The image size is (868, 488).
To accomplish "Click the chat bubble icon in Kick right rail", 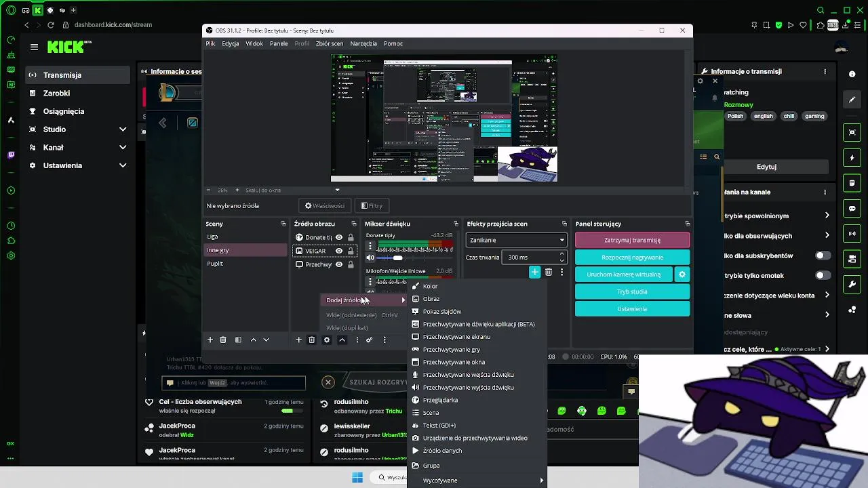I will pyautogui.click(x=852, y=209).
